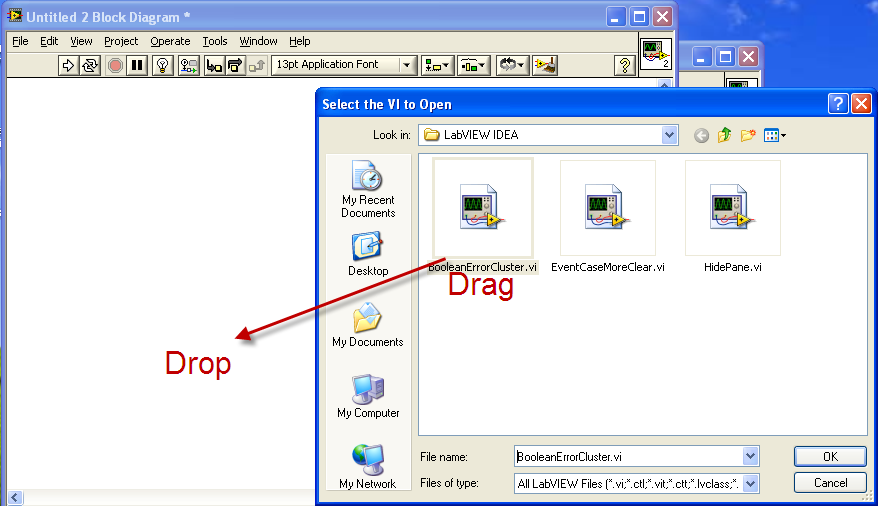This screenshot has height=506, width=878.
Task: Open the Tools menu
Action: click(x=214, y=41)
